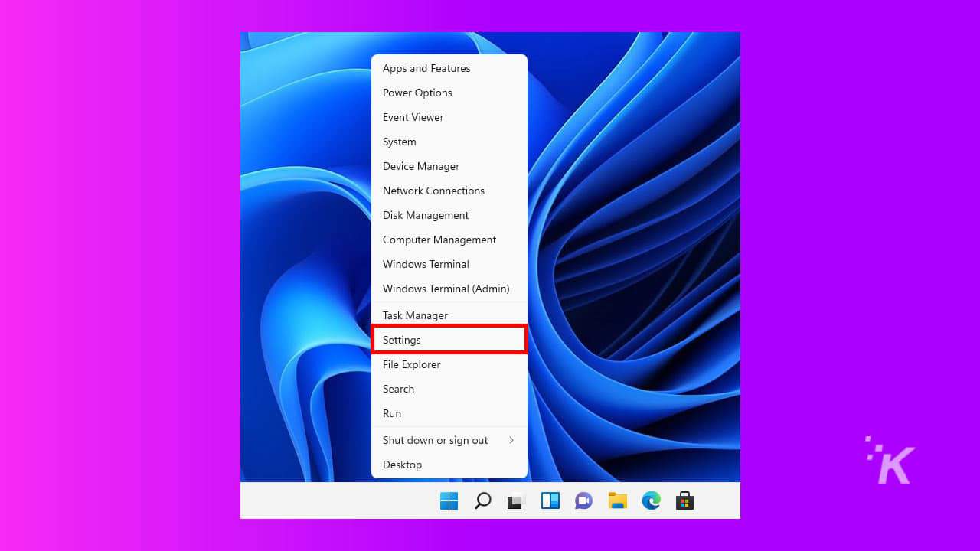Screen dimensions: 980x551
Task: Select Settings from the menu
Action: (401, 340)
